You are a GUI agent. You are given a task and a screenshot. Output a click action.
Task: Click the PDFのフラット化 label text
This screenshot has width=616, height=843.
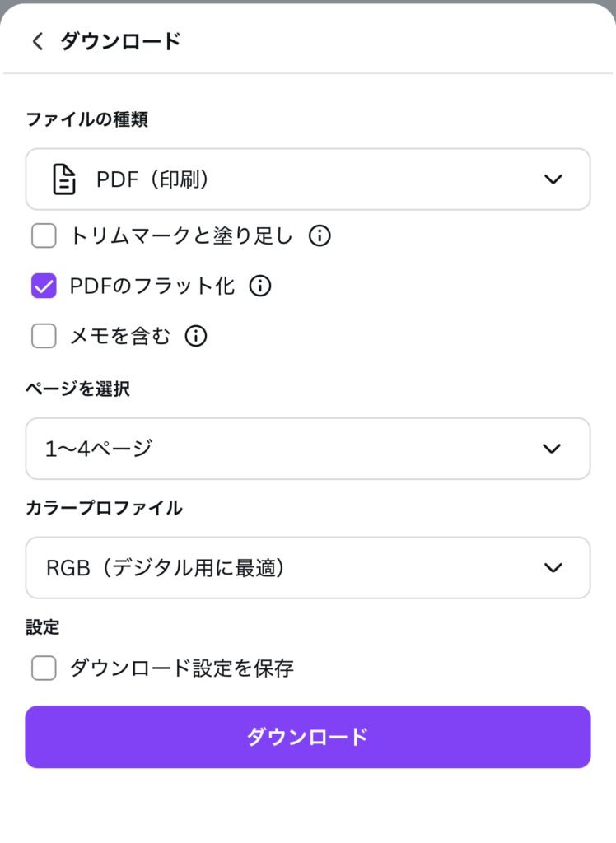[152, 286]
